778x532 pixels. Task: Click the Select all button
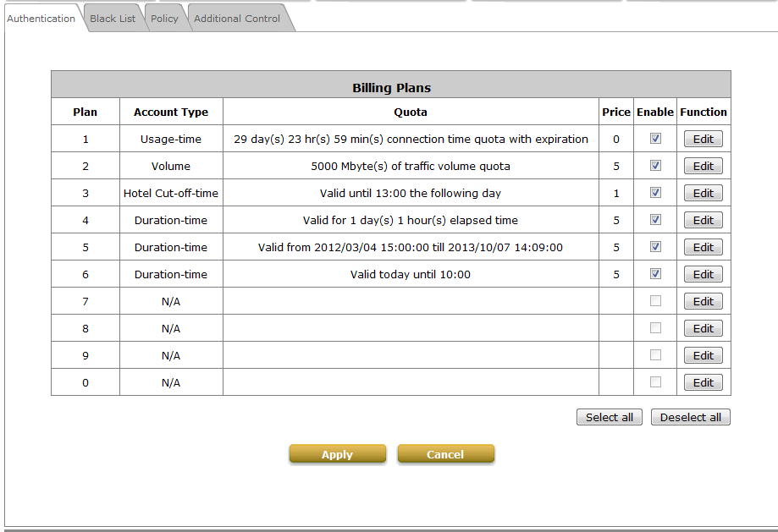(609, 418)
